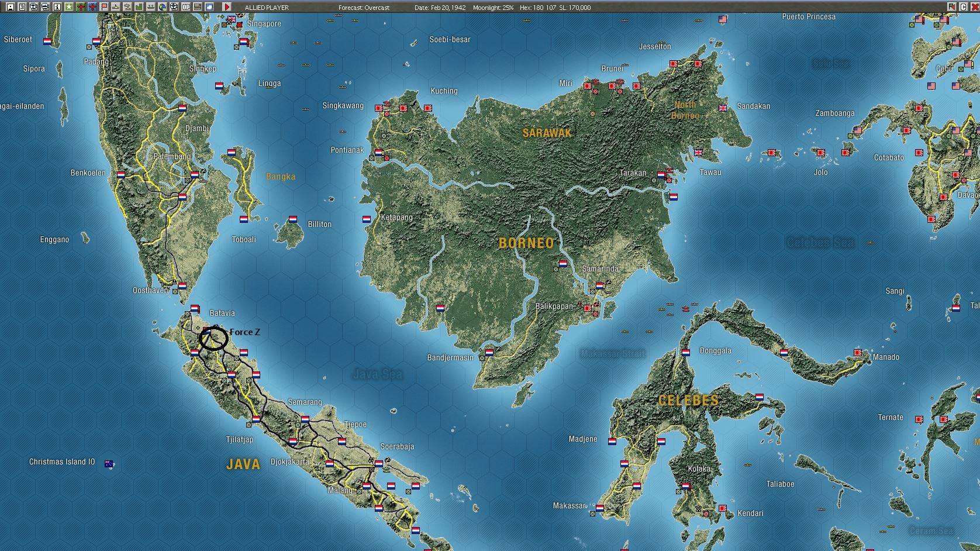Viewport: 980px width, 551px height.
Task: Click the Singapore map label
Action: pyautogui.click(x=264, y=24)
